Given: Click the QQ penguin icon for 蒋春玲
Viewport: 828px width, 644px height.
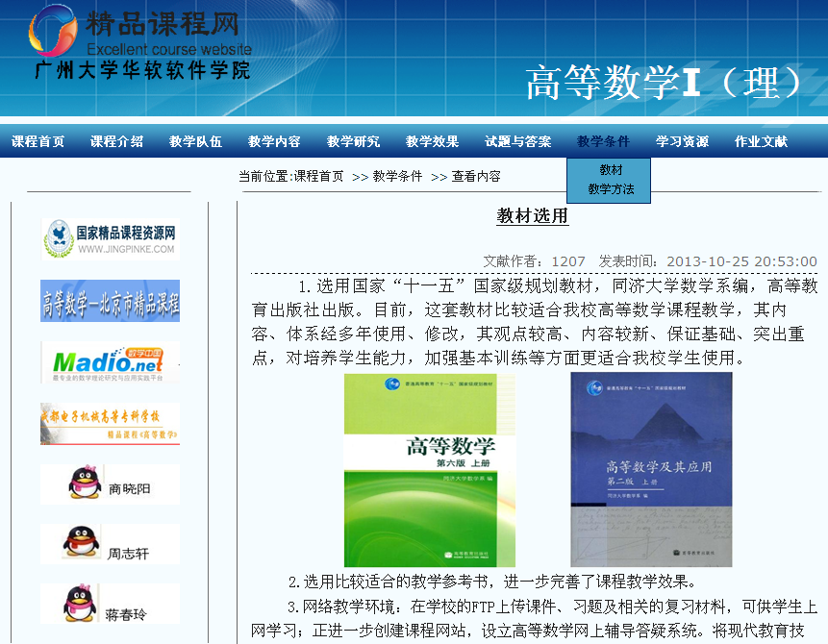Looking at the screenshot, I should point(81,604).
